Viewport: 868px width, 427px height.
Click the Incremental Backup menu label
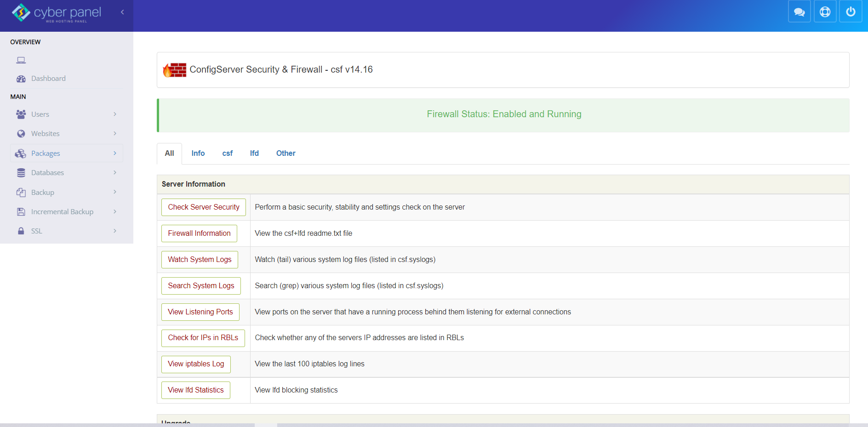(62, 212)
